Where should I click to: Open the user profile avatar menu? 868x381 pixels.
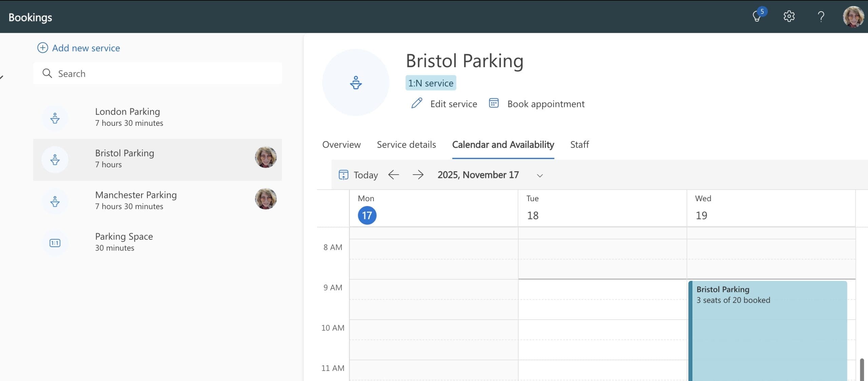(853, 16)
